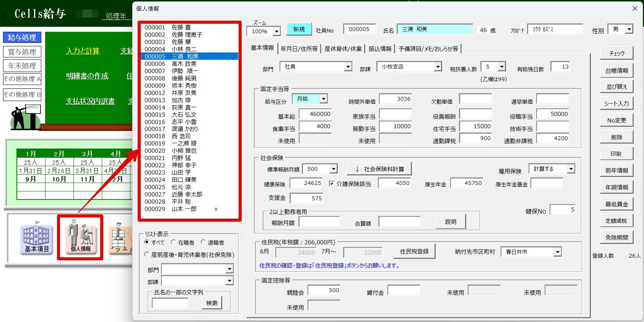Open the 個人情報 people icon

click(80, 237)
